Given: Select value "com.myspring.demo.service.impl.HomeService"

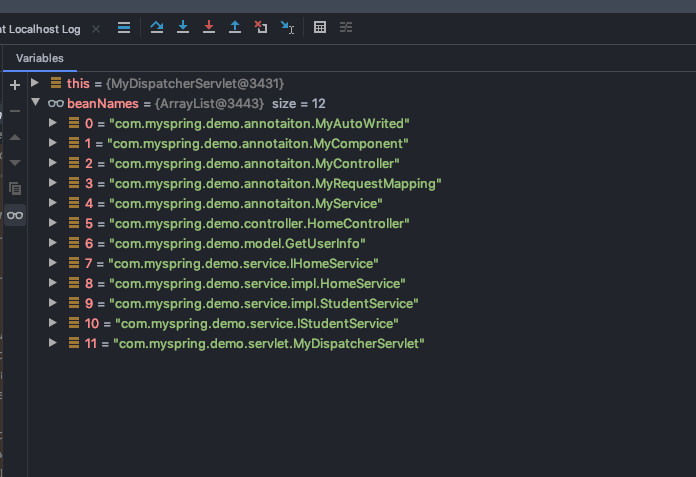Looking at the screenshot, I should [257, 283].
